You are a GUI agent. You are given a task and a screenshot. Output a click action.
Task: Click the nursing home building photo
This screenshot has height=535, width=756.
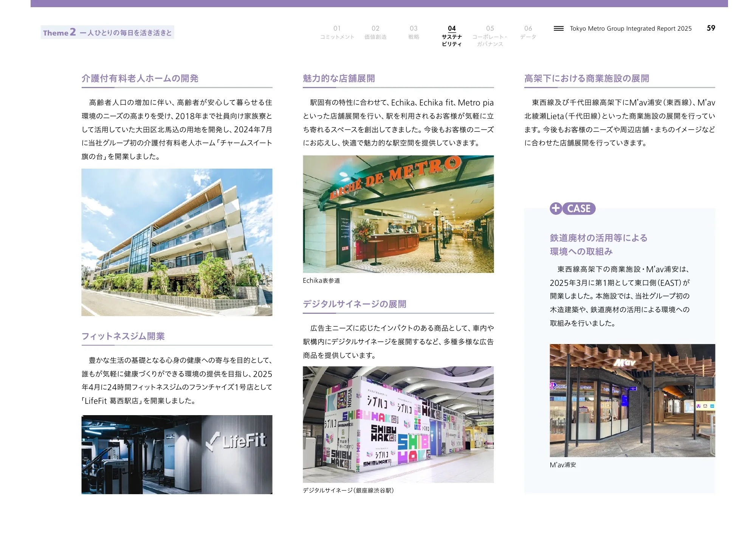pyautogui.click(x=177, y=242)
